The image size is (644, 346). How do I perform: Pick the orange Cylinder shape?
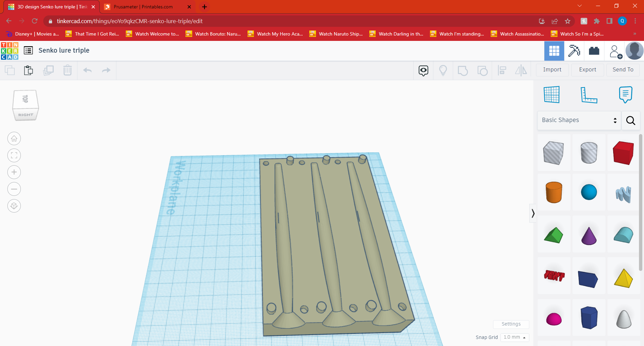[x=554, y=192]
